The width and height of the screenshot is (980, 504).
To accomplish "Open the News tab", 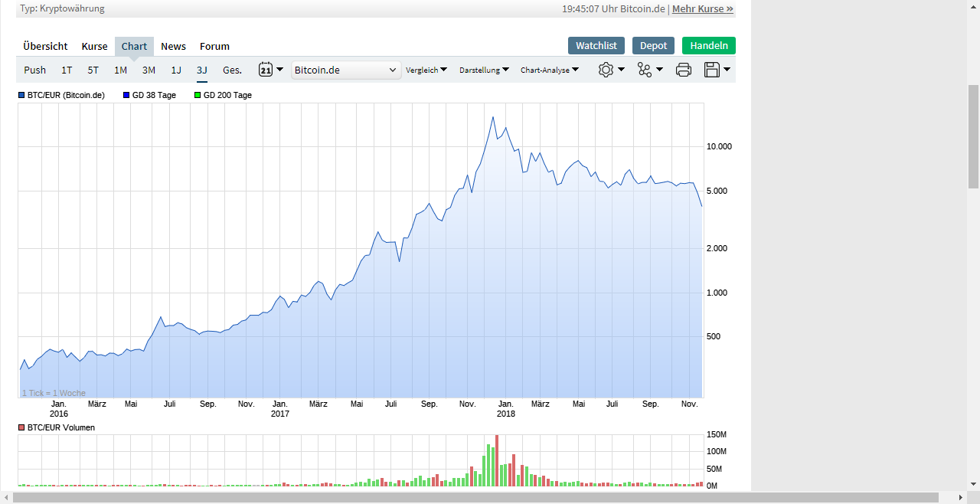I will [173, 46].
